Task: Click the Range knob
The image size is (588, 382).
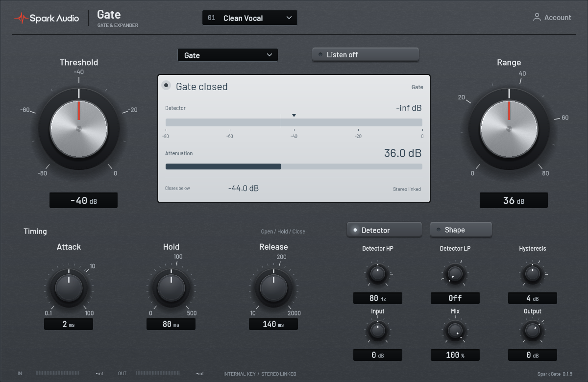Action: pos(509,129)
